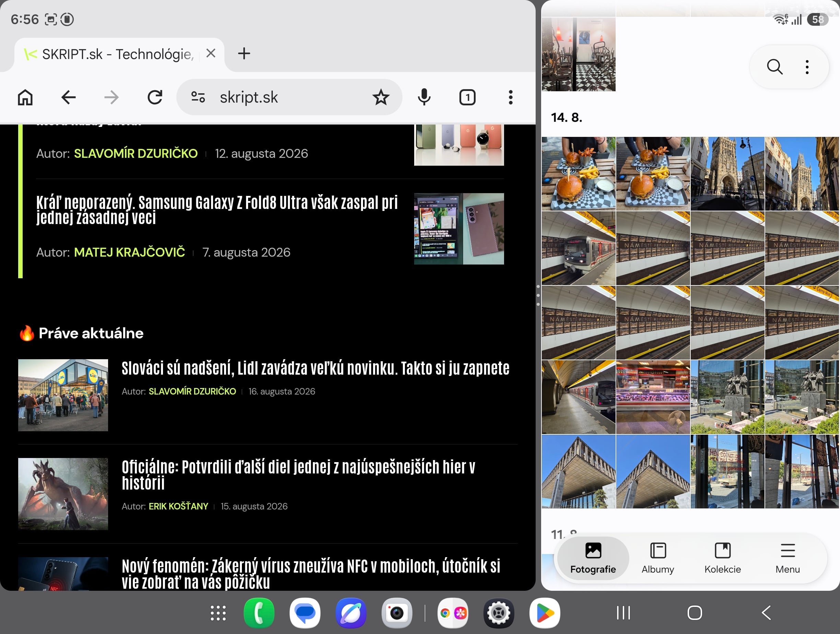
Task: Open the dragon game article thumbnail
Action: click(x=63, y=494)
